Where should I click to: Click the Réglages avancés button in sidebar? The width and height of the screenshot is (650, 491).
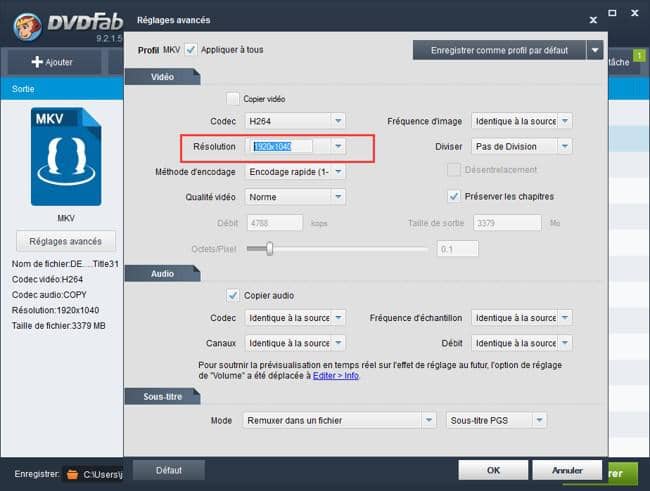pos(65,241)
